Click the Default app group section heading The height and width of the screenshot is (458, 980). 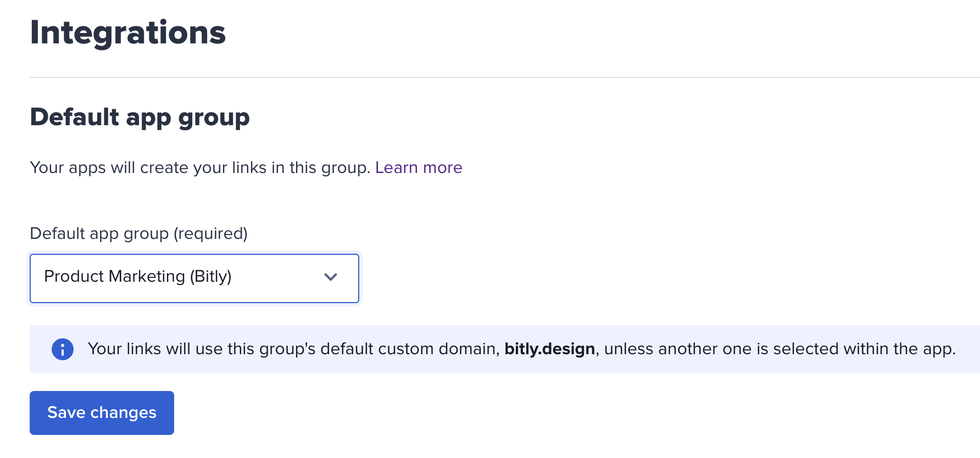(x=140, y=118)
